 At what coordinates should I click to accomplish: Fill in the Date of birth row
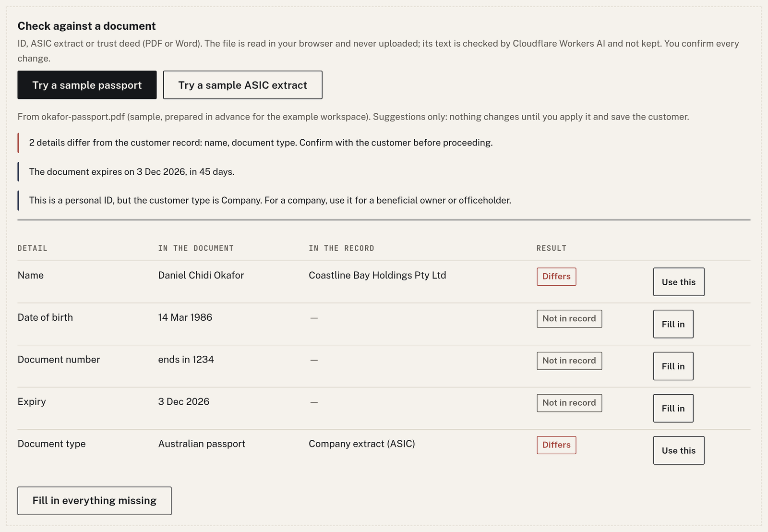pos(673,324)
